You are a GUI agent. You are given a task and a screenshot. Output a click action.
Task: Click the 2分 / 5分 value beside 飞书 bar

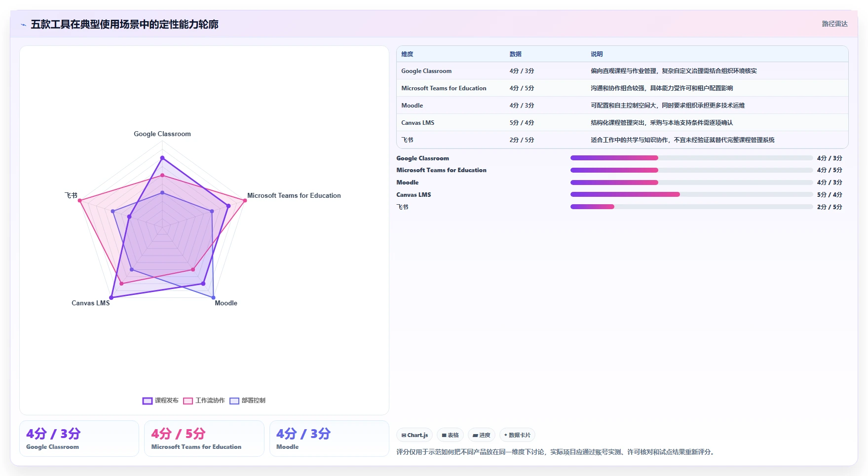pyautogui.click(x=830, y=207)
